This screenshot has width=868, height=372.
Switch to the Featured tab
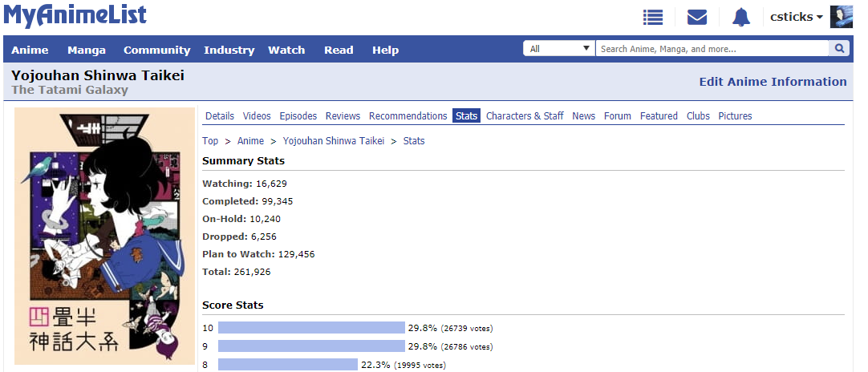[x=659, y=115]
